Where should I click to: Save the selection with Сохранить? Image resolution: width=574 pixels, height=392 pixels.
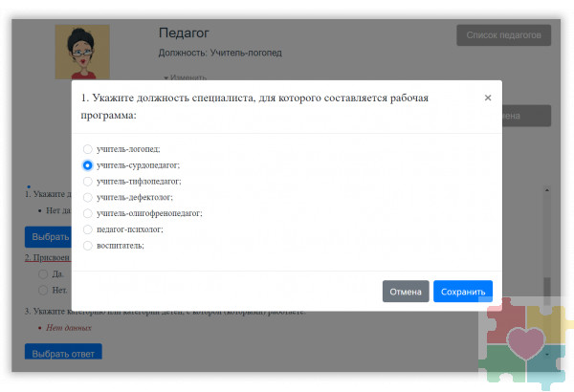tap(462, 292)
